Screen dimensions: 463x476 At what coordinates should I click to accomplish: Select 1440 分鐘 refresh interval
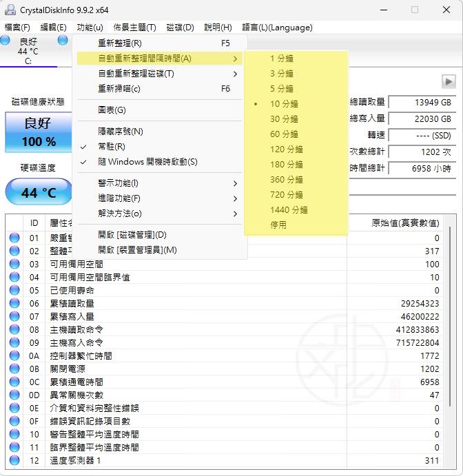(296, 210)
